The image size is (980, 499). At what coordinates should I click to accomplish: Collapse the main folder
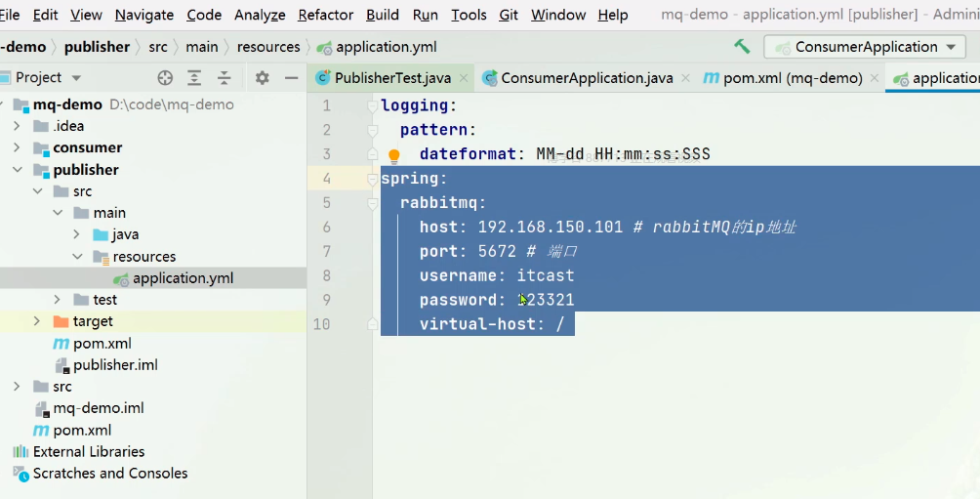58,213
